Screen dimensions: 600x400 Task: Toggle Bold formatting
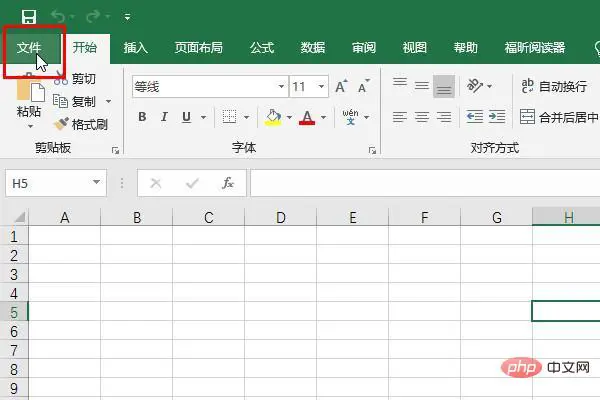point(142,117)
